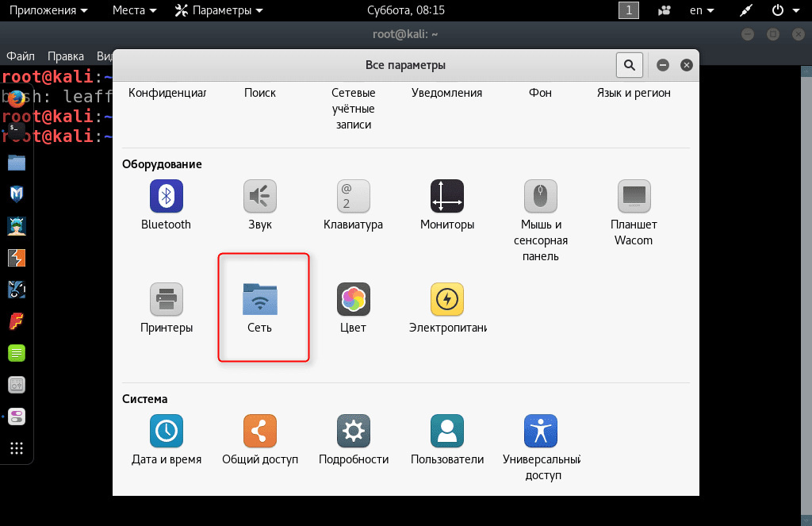Open the en keyboard layout menu
Screen dimensions: 812x526
click(x=702, y=10)
